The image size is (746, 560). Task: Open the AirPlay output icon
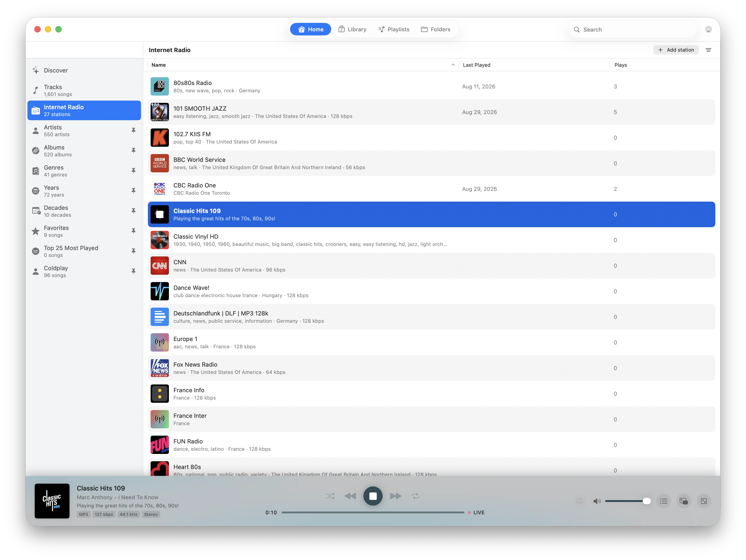pos(708,29)
